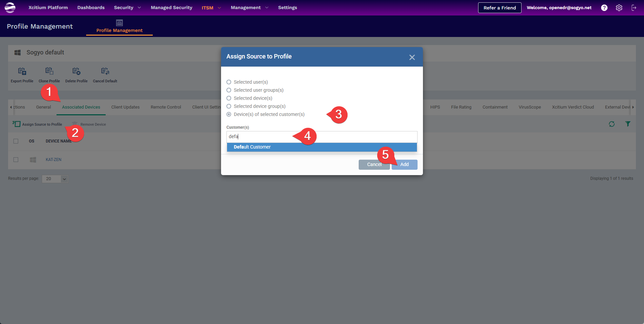
Task: Open the filter funnel icon
Action: point(628,124)
